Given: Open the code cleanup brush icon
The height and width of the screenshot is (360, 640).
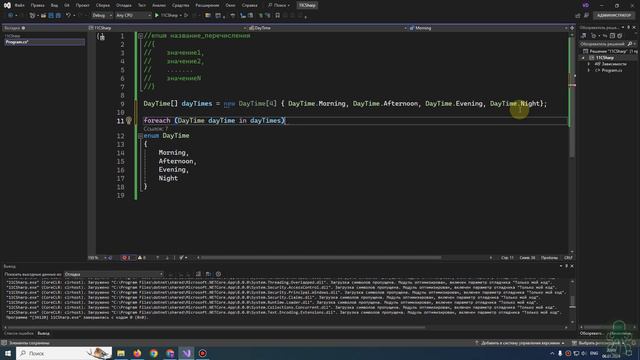Looking at the screenshot, I should click(x=182, y=258).
